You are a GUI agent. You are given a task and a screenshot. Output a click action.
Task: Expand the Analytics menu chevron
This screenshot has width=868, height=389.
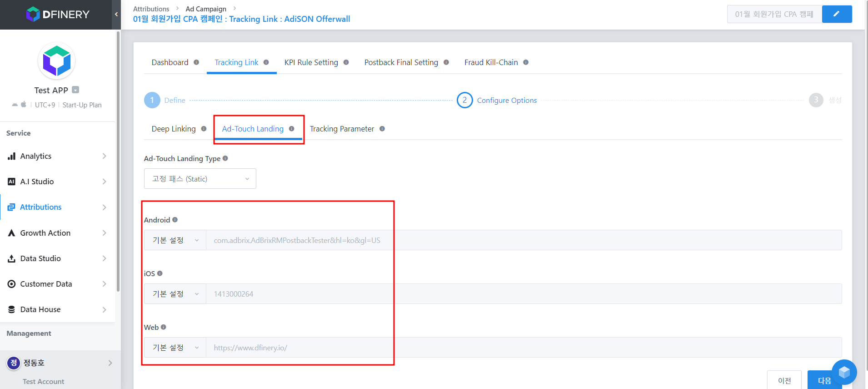click(x=104, y=156)
